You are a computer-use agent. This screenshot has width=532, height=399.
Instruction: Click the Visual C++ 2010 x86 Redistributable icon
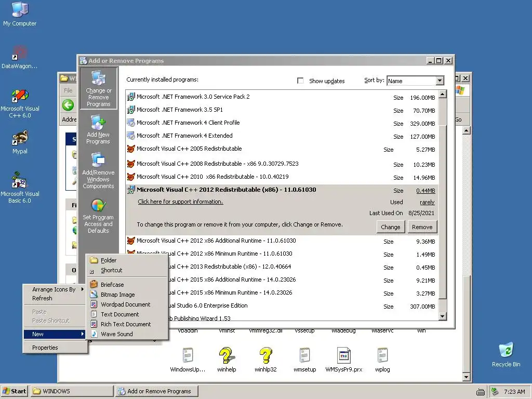pyautogui.click(x=130, y=177)
